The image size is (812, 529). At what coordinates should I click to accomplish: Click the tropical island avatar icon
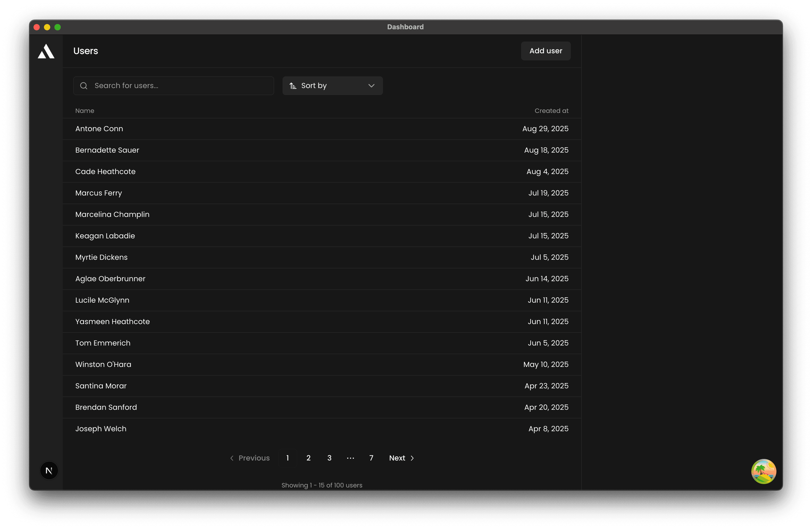(x=764, y=471)
